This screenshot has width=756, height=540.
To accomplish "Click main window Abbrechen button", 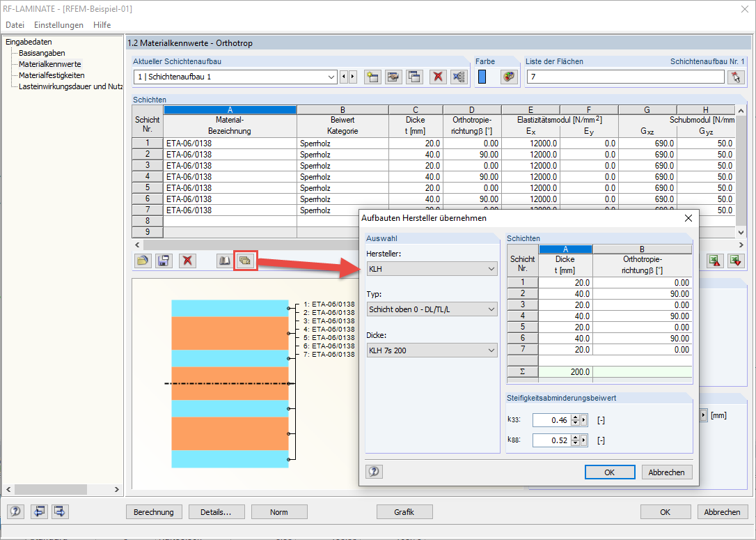I will pos(723,512).
